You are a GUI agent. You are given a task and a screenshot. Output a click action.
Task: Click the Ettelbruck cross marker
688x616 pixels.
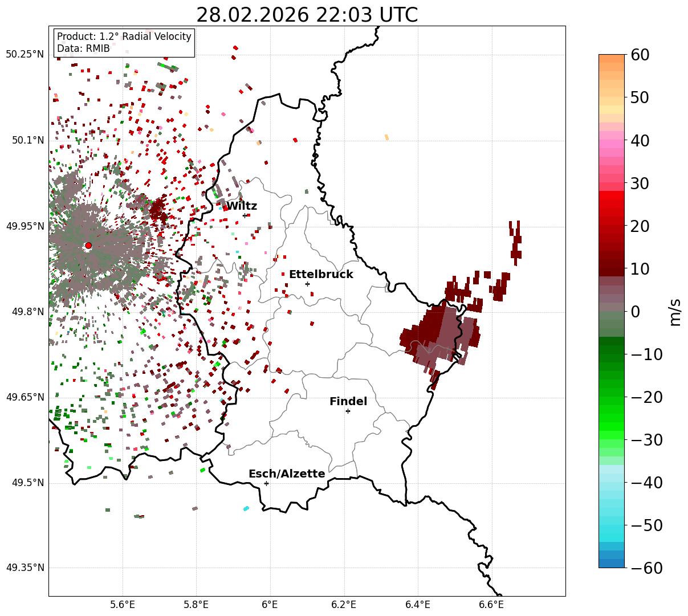pyautogui.click(x=307, y=284)
